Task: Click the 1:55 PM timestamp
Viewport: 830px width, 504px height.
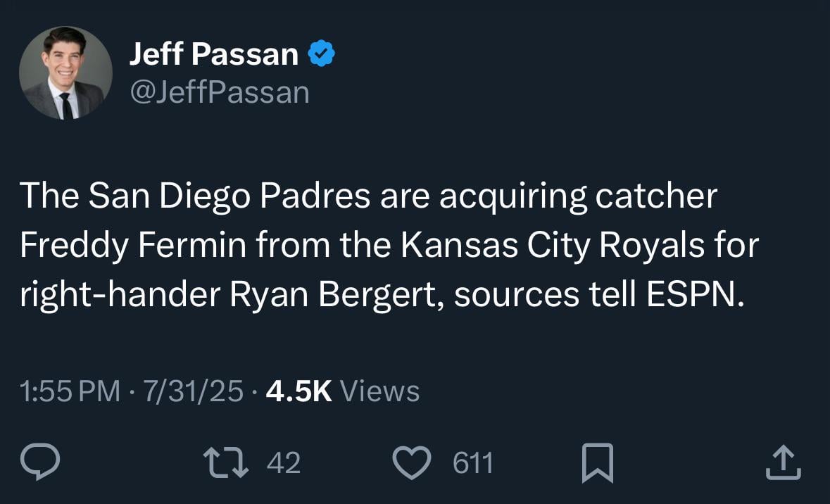Action: click(x=70, y=391)
